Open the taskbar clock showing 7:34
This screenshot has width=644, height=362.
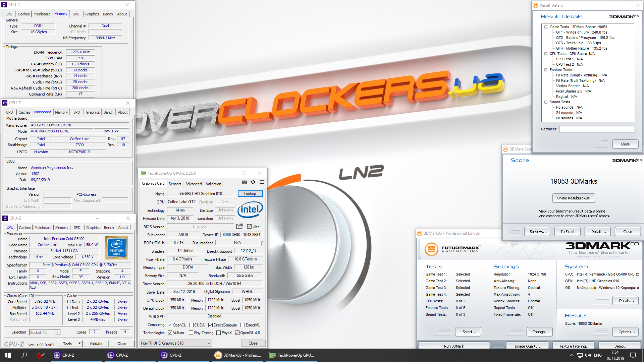(x=615, y=355)
